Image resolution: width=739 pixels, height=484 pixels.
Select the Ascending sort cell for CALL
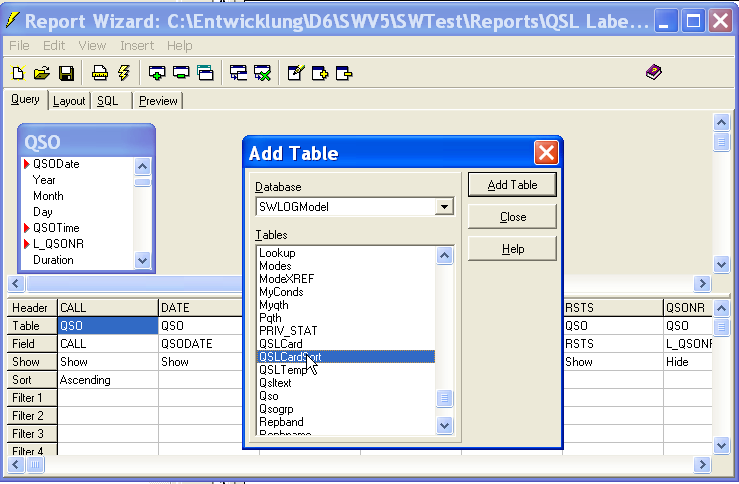107,380
